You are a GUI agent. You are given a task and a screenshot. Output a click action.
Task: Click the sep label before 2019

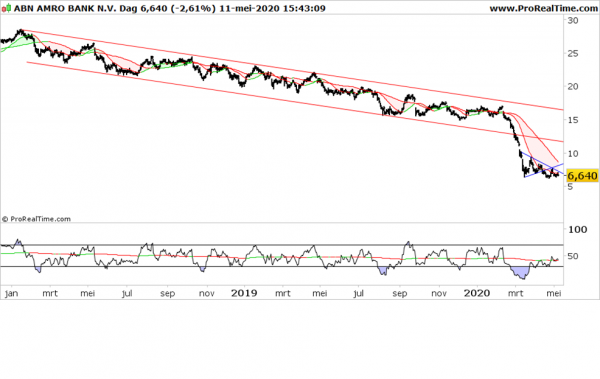168,294
